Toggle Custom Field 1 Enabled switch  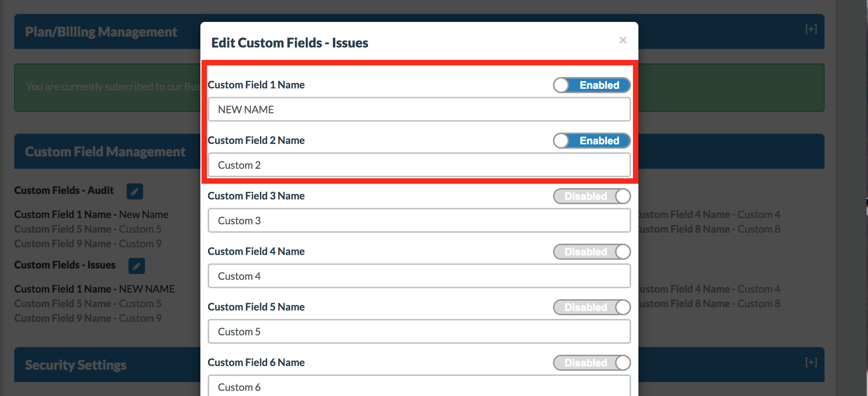(x=592, y=85)
